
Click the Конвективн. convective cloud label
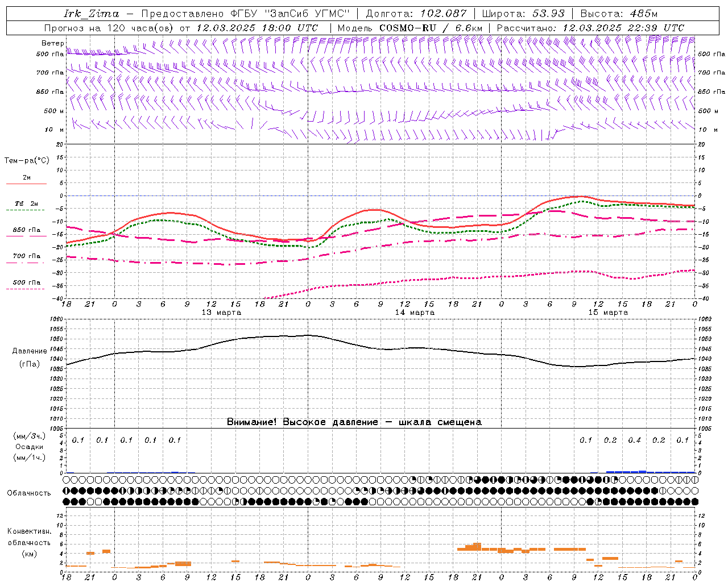pos(30,531)
